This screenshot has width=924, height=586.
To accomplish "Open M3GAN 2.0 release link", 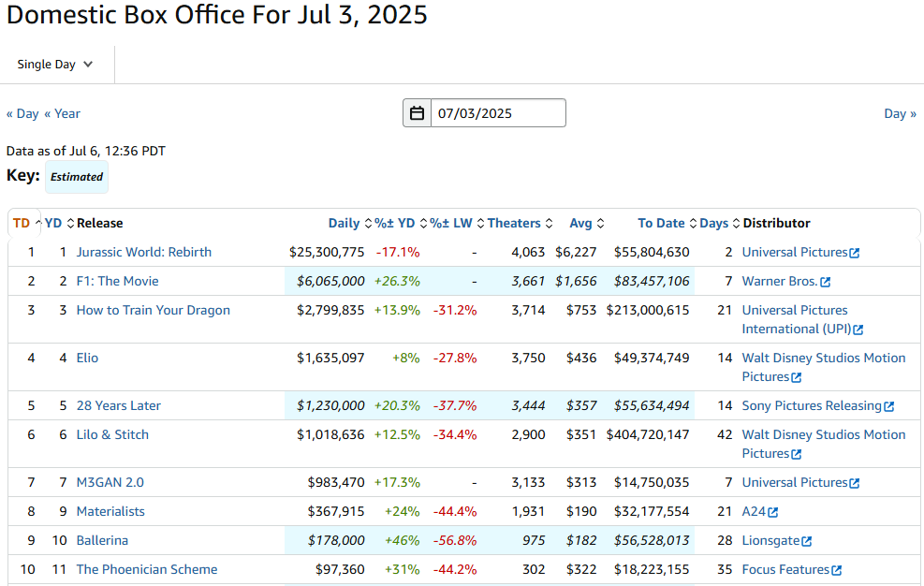I will point(110,482).
